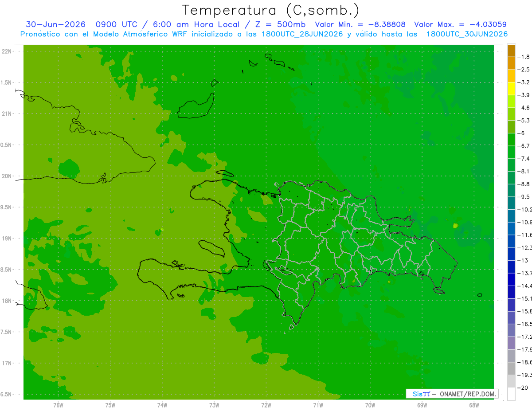Image resolution: width=532 pixels, height=411 pixels.
Task: Click the 73W longitude label
Action: (214, 405)
